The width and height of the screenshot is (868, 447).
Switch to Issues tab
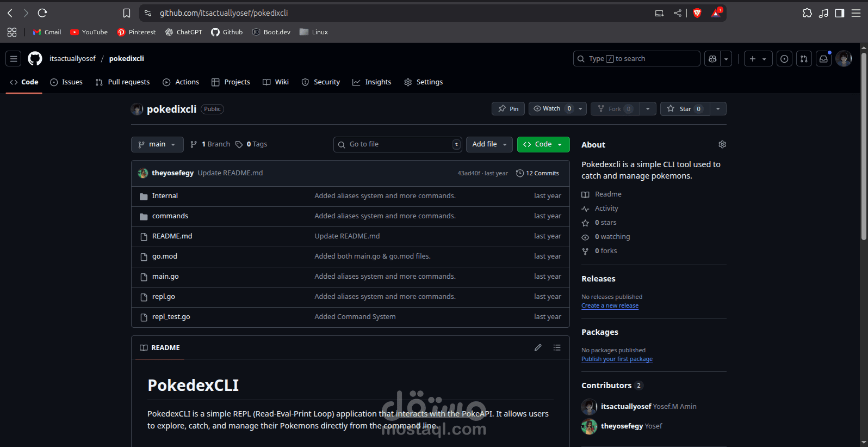66,82
